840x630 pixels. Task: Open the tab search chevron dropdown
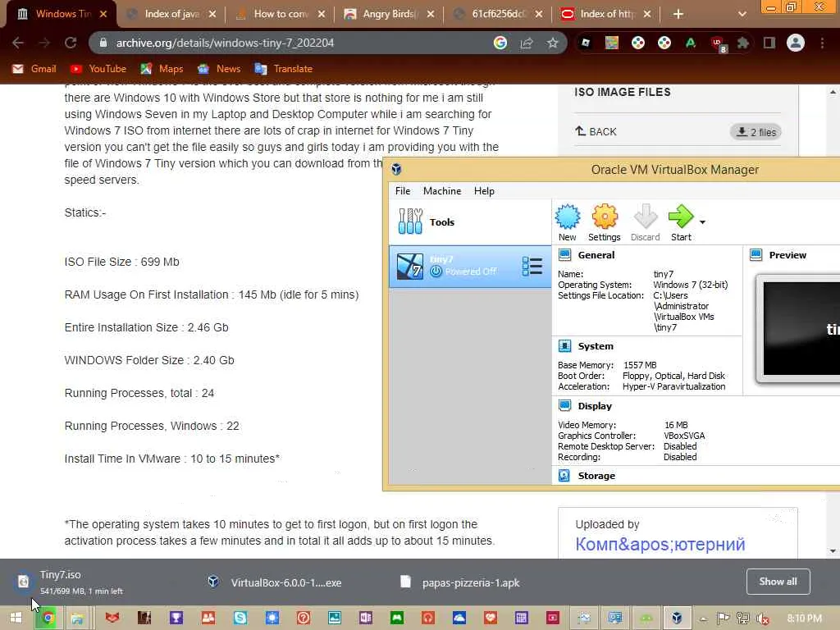[x=742, y=14]
